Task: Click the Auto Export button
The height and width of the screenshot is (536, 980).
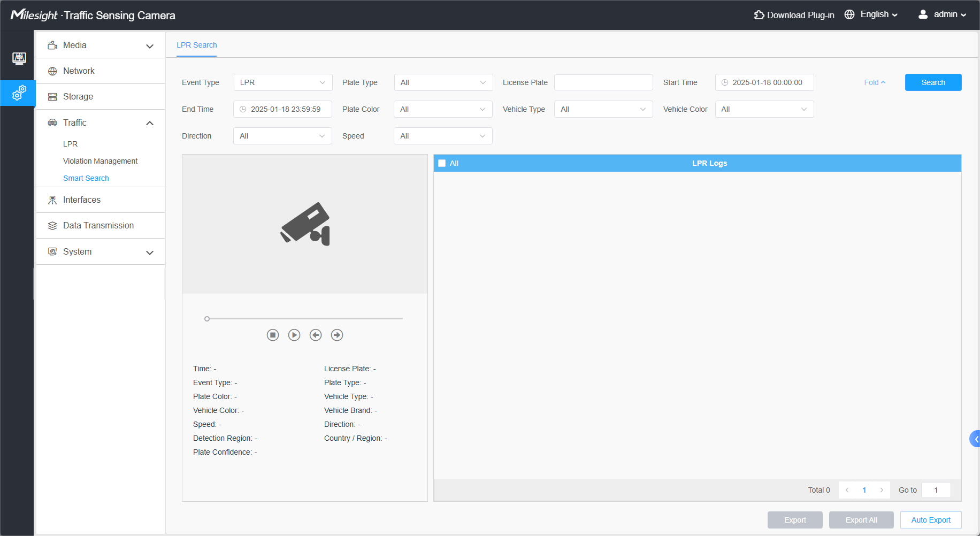Action: [x=931, y=520]
